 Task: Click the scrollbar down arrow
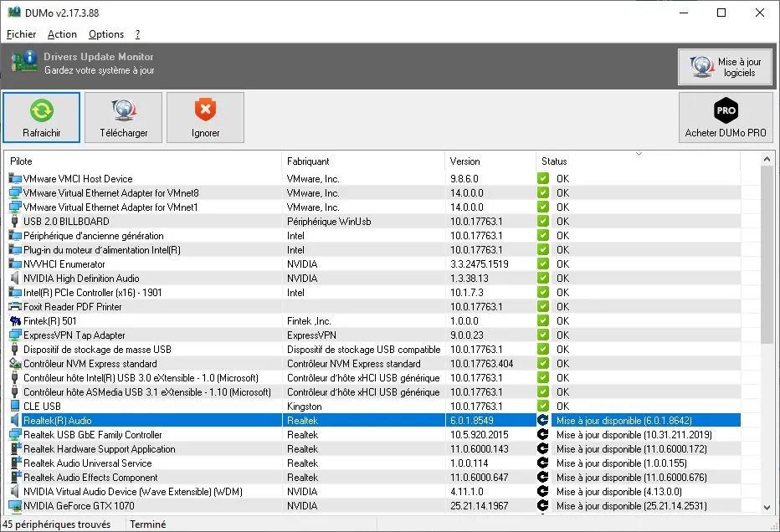[x=767, y=507]
